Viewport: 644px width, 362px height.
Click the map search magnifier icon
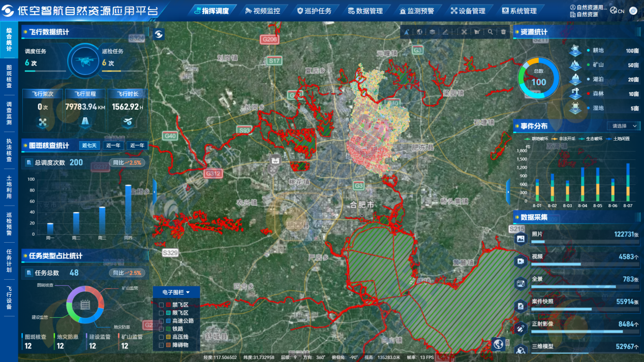[x=490, y=32]
